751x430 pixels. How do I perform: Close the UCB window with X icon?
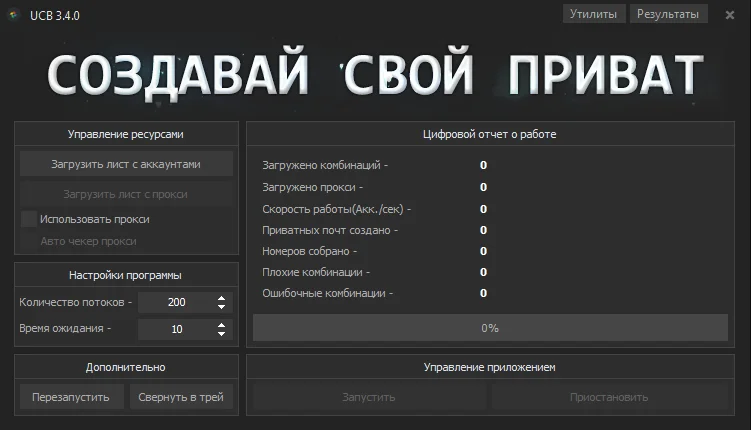pos(730,14)
